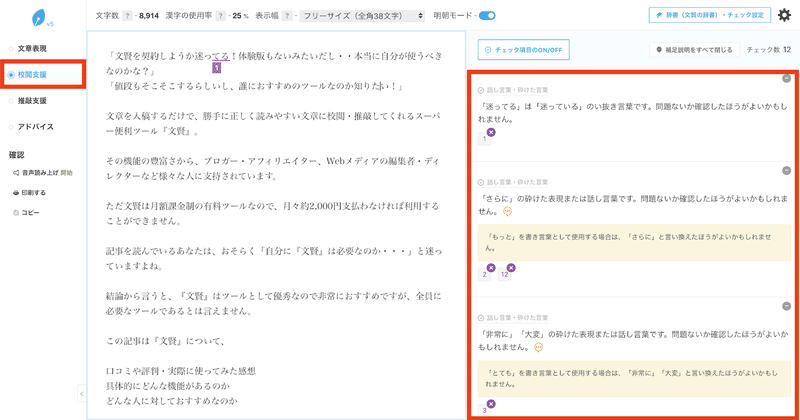Toggle the orange comment bubble in さらに card
800x420 pixels.
(x=507, y=211)
